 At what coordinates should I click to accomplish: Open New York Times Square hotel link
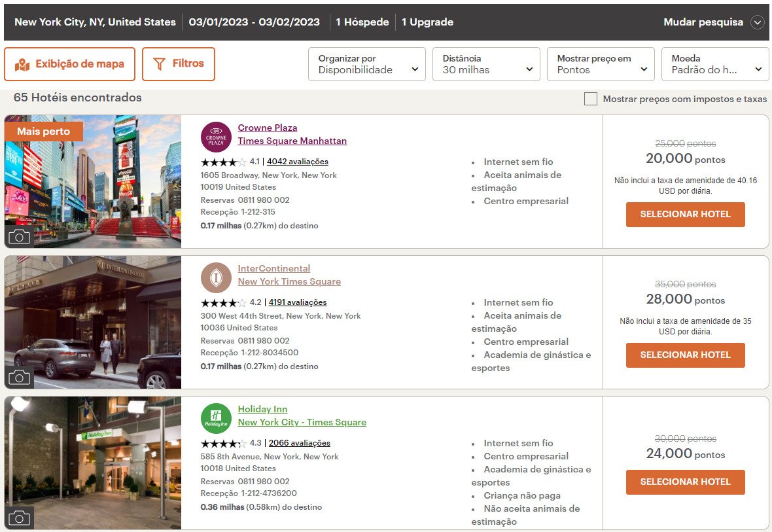(289, 282)
